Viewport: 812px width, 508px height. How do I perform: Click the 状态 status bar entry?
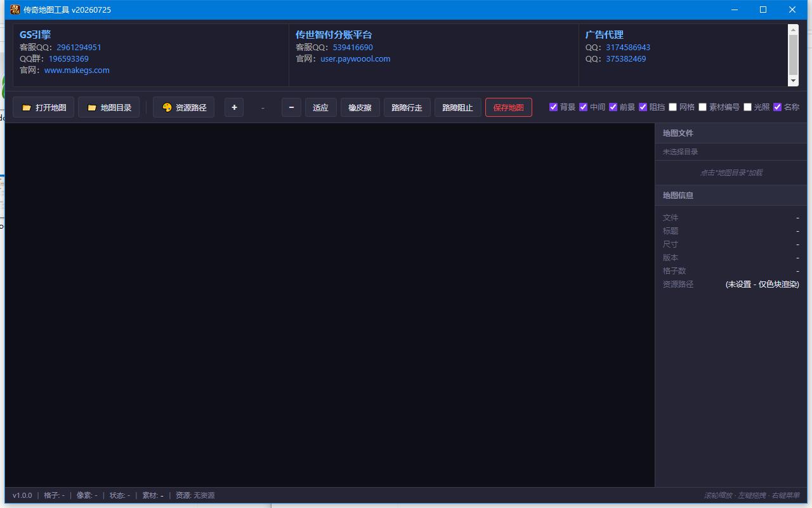pos(120,495)
